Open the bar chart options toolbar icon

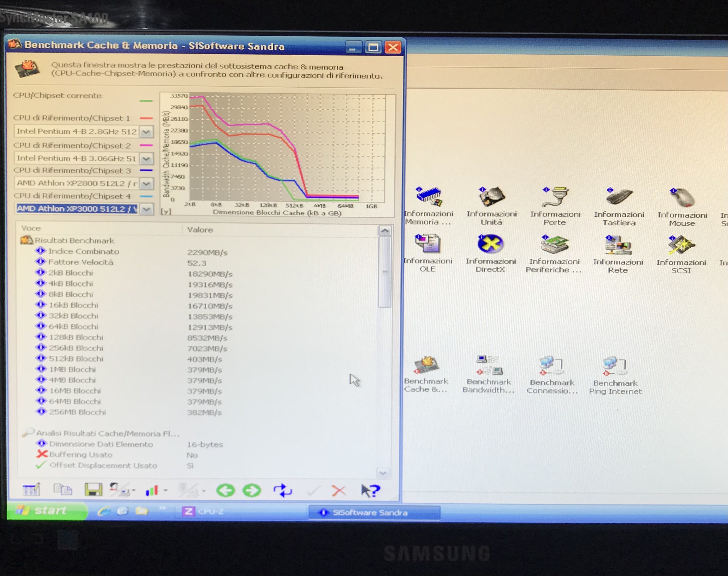tap(152, 490)
